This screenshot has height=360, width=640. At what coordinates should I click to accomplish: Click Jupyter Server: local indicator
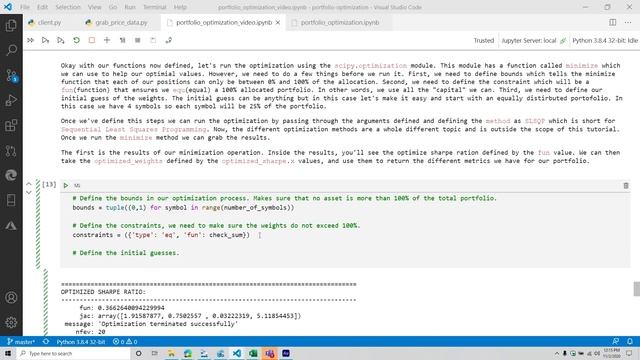pyautogui.click(x=533, y=40)
